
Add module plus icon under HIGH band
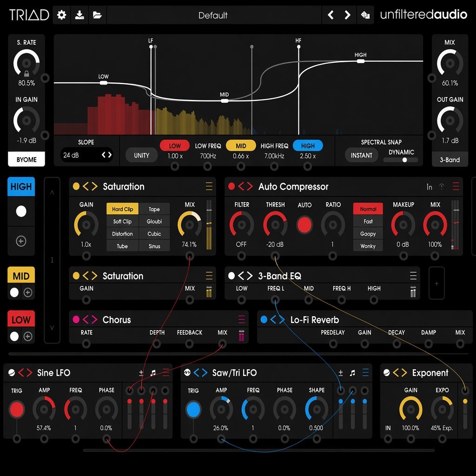click(21, 241)
